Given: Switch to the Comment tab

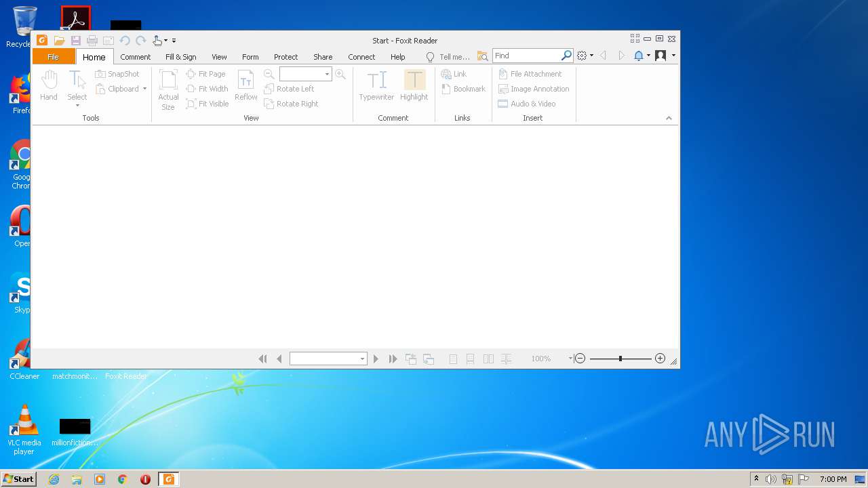Looking at the screenshot, I should coord(136,57).
